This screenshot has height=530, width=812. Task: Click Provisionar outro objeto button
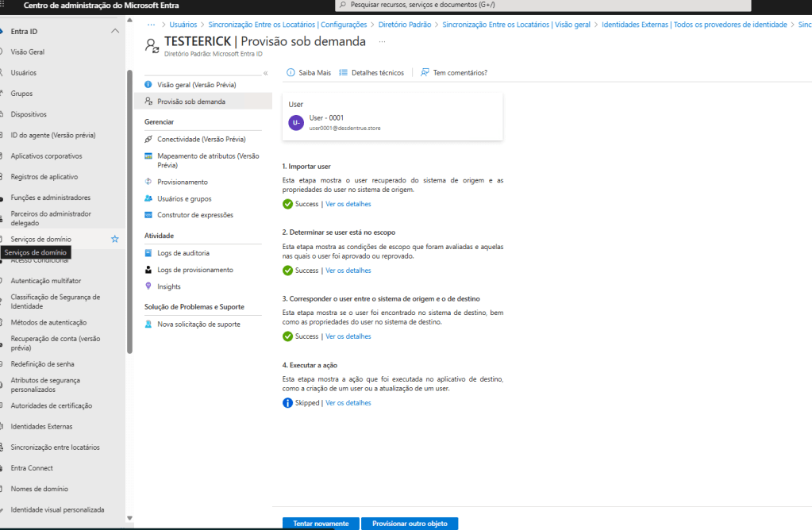tap(410, 524)
